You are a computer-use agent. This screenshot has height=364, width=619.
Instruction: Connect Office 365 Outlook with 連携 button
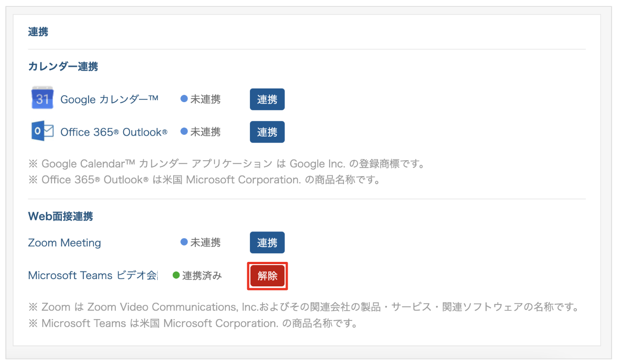click(x=267, y=132)
